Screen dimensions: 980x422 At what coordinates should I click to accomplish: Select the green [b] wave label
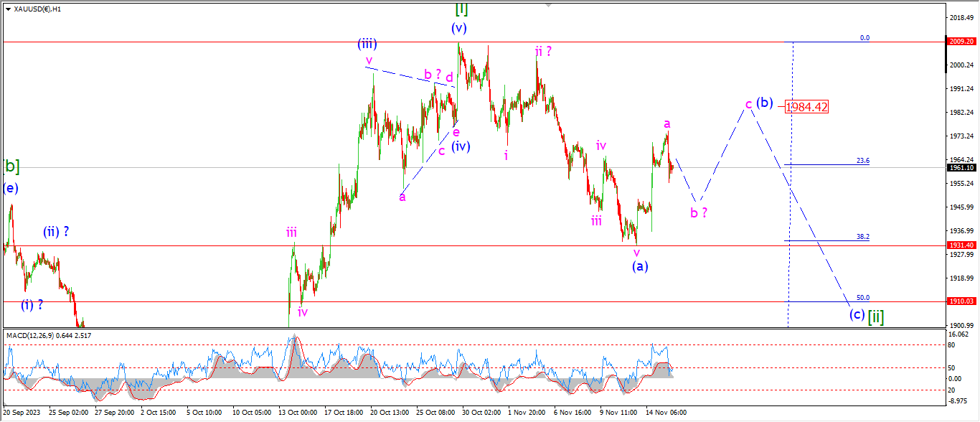pyautogui.click(x=11, y=167)
